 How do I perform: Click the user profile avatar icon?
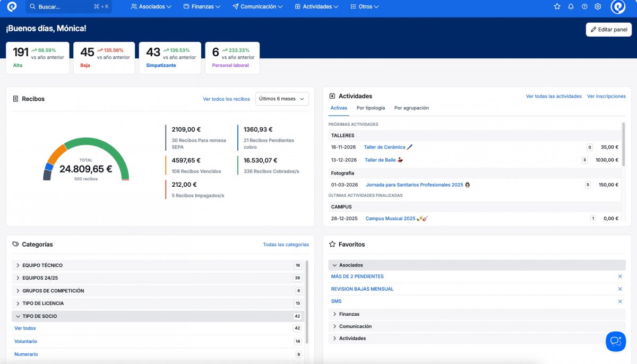[618, 7]
